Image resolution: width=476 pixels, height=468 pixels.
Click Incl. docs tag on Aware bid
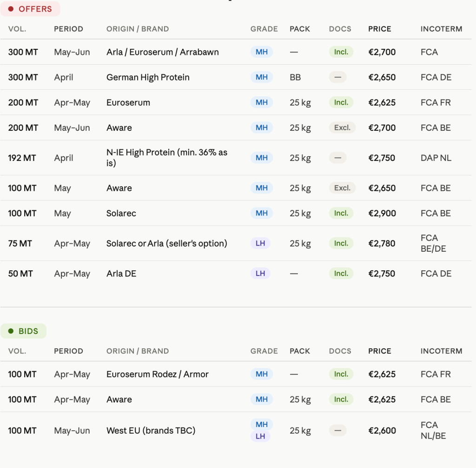click(x=341, y=399)
